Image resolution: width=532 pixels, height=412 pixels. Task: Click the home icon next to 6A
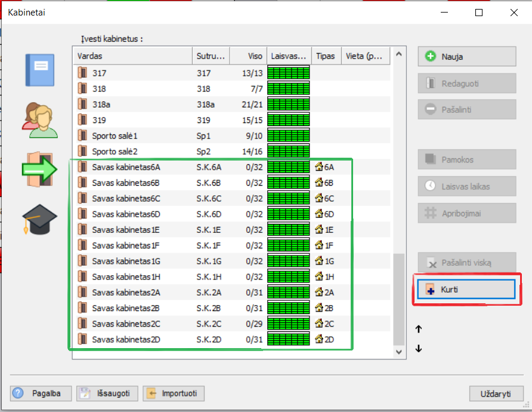click(x=318, y=167)
